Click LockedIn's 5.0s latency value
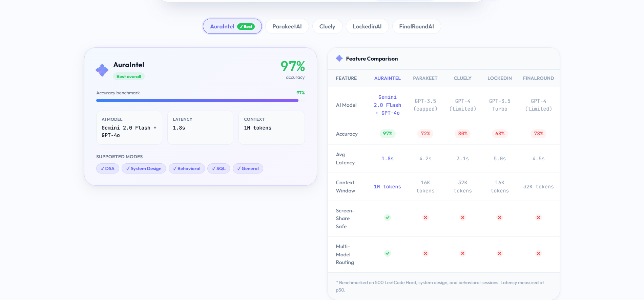The width and height of the screenshot is (644, 300). pos(500,159)
